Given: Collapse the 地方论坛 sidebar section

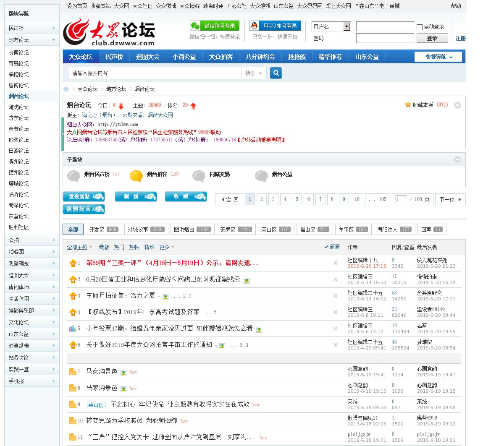Looking at the screenshot, I should [x=31, y=40].
